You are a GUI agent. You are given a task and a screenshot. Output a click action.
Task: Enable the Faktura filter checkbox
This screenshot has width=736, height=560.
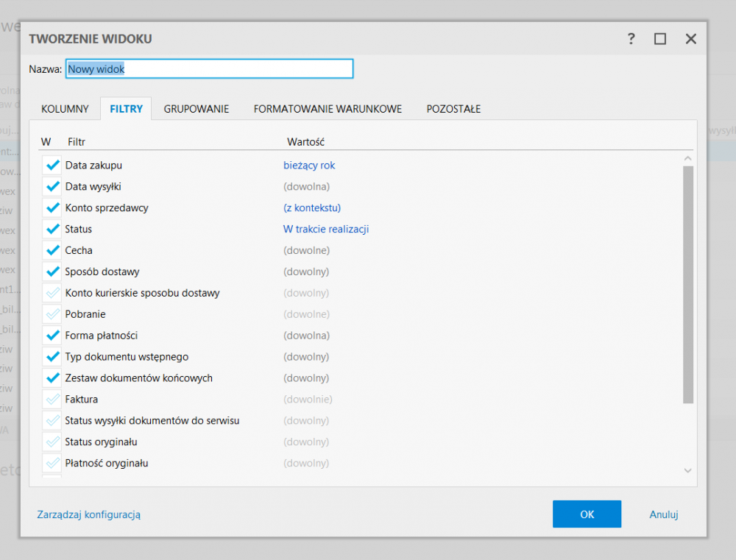pyautogui.click(x=52, y=400)
